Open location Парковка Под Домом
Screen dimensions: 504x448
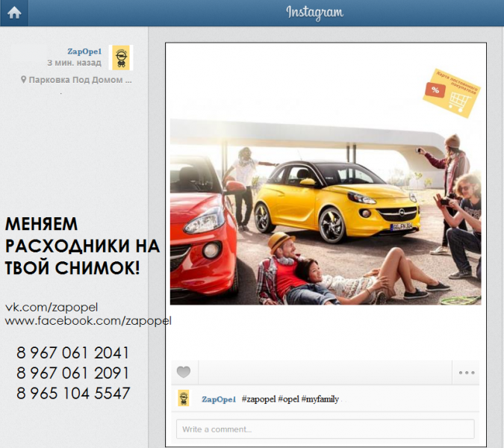tap(80, 80)
